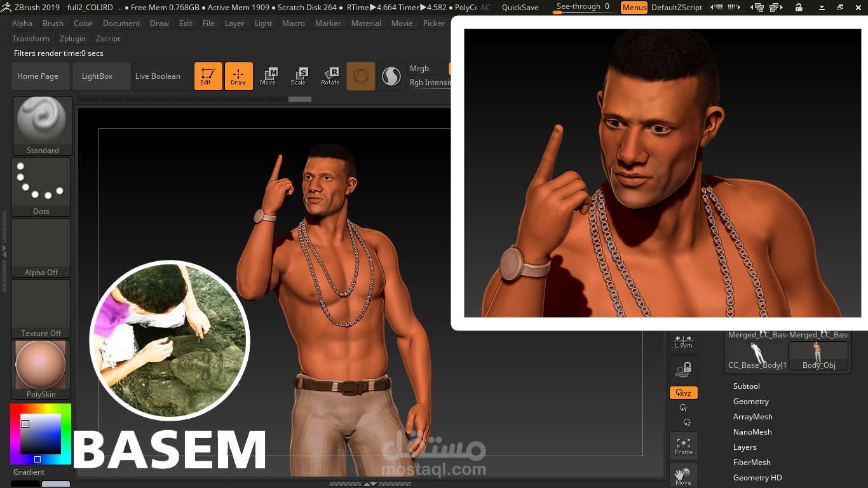Enable Z-axis rotation mode

pyautogui.click(x=686, y=423)
